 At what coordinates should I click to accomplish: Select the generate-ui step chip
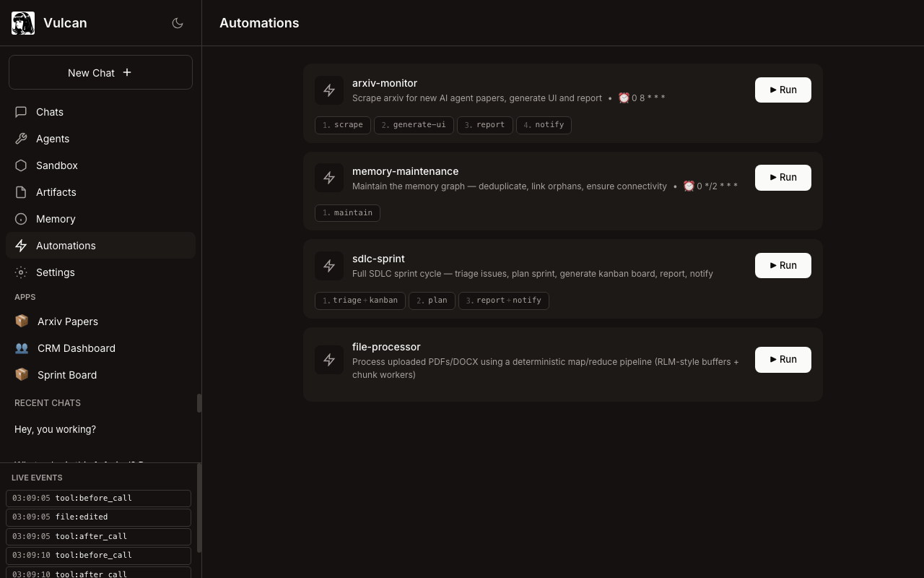[414, 125]
